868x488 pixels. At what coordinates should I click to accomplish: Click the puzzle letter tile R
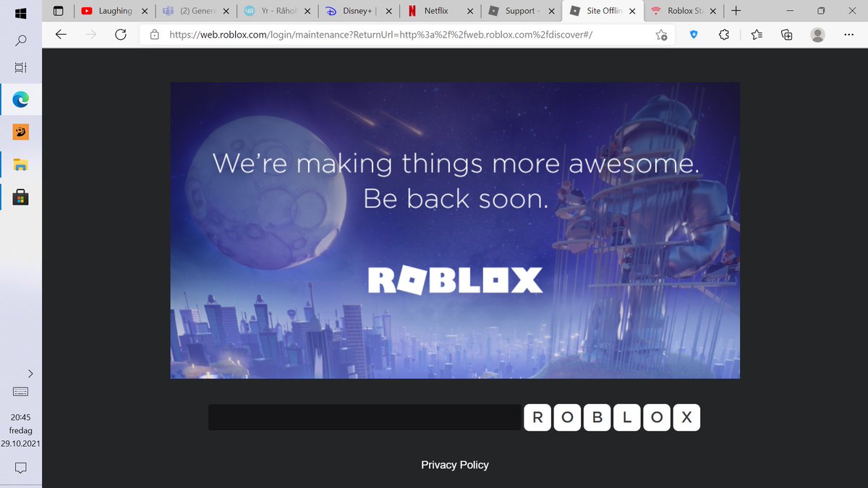[537, 417]
